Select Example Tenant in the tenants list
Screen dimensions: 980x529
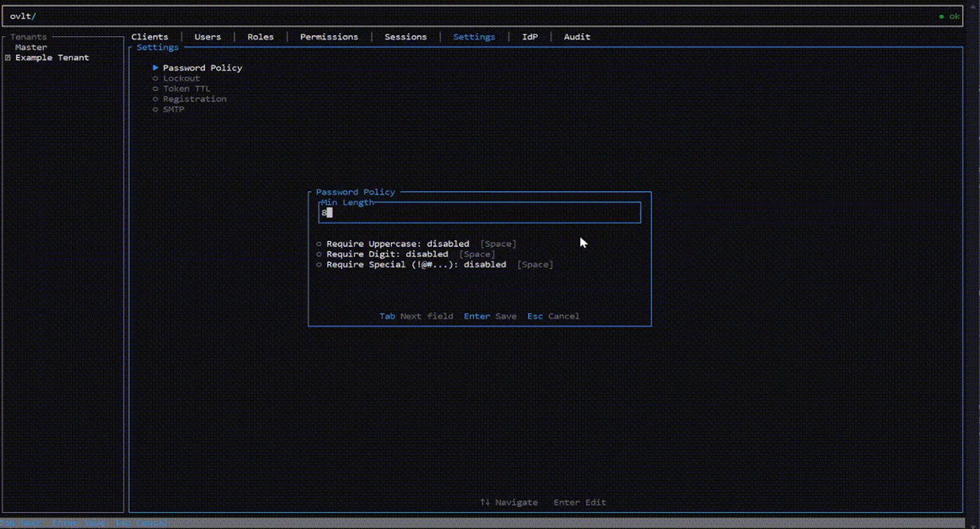point(52,58)
